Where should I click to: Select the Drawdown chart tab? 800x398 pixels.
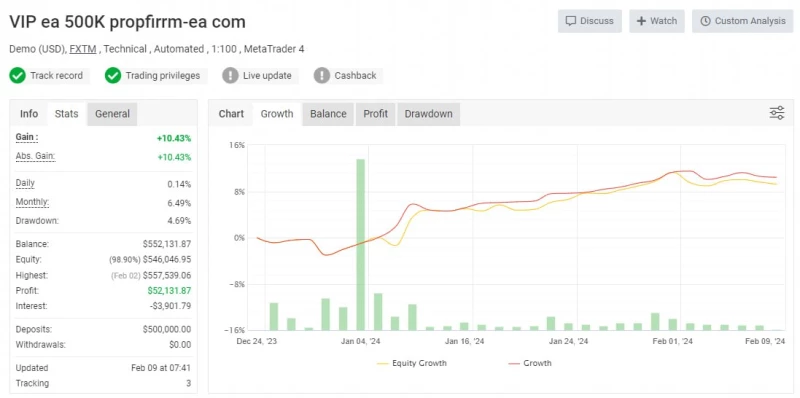tap(429, 114)
